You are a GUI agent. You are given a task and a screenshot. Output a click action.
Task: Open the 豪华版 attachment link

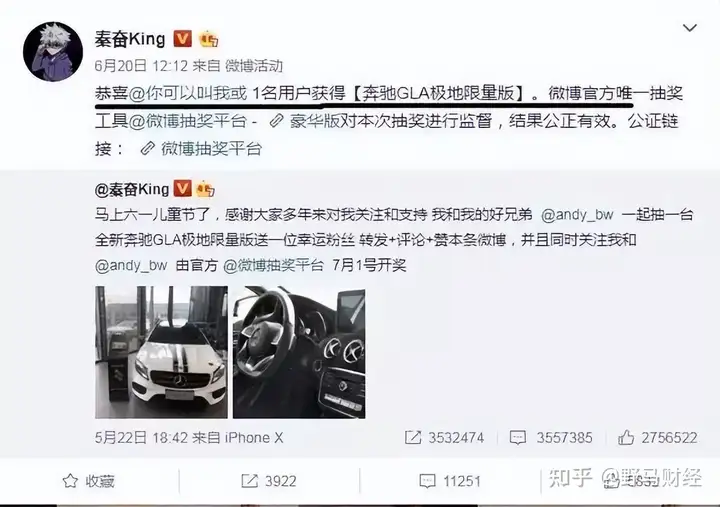click(305, 121)
